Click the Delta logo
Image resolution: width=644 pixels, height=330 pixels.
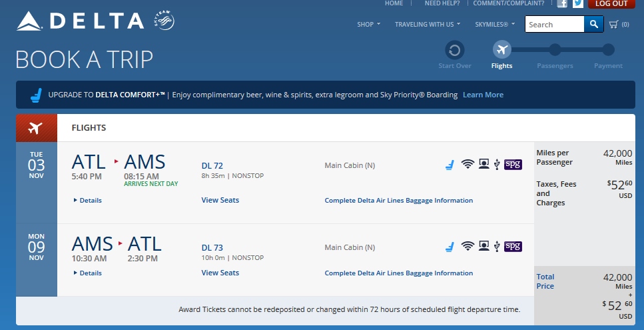click(80, 21)
